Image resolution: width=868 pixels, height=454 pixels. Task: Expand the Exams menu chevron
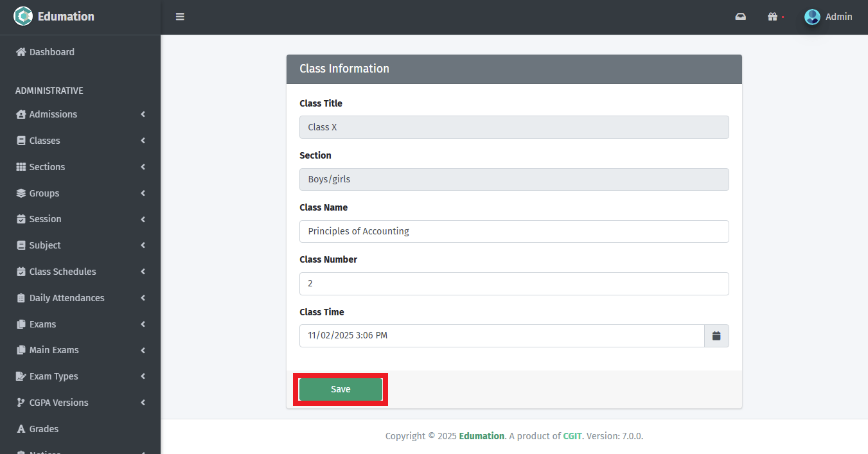143,324
